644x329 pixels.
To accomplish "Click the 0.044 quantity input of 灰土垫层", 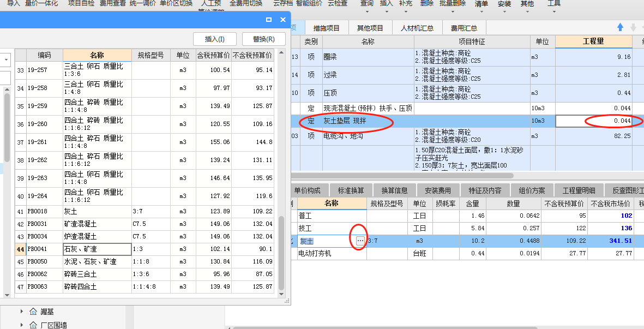I will tap(593, 121).
